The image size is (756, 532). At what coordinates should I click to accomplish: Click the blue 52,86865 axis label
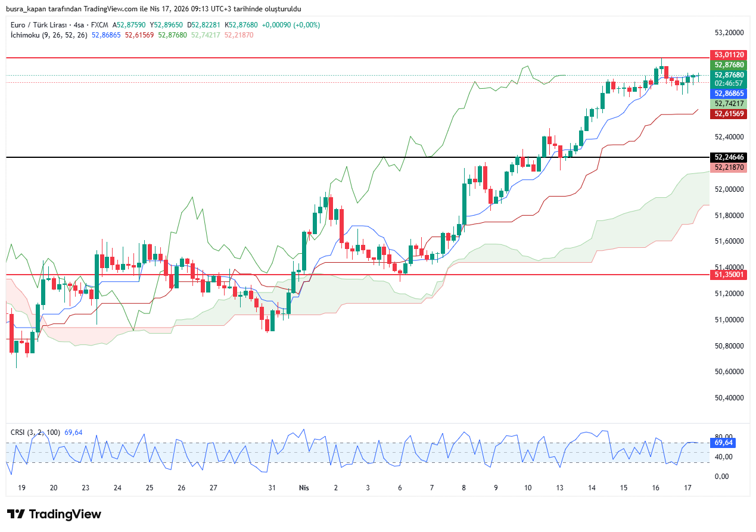pos(729,94)
